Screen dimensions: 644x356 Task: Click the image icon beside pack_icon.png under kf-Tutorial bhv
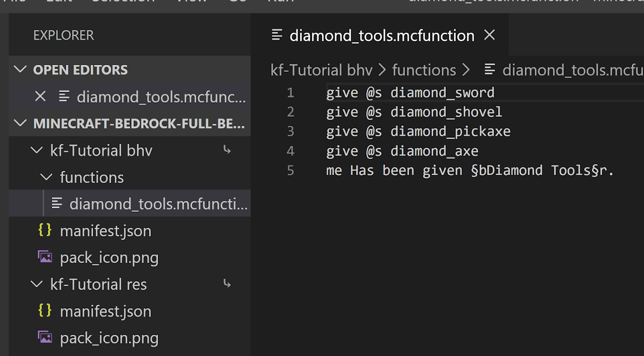click(x=45, y=256)
